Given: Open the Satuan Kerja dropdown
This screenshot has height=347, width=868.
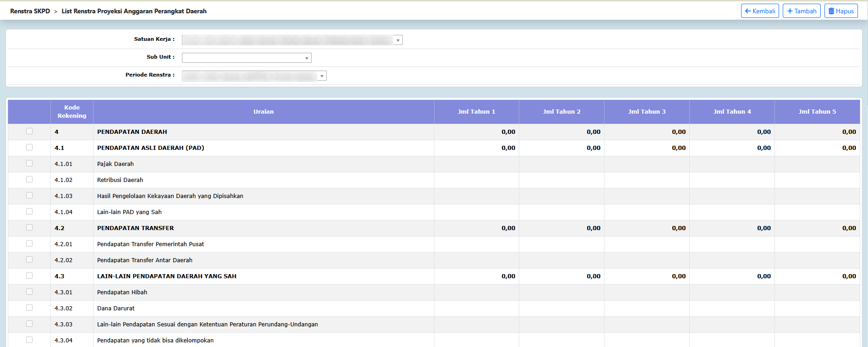Looking at the screenshot, I should pyautogui.click(x=292, y=40).
